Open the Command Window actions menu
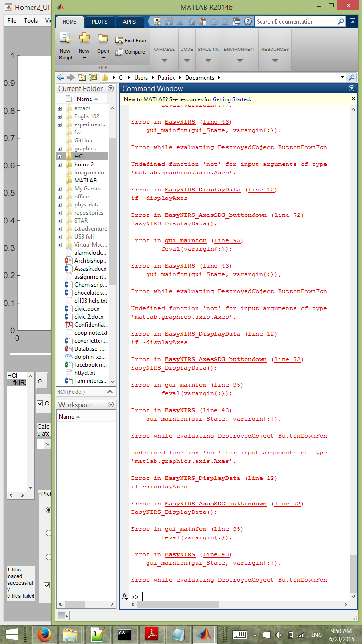This screenshot has width=362, height=644. click(x=351, y=88)
